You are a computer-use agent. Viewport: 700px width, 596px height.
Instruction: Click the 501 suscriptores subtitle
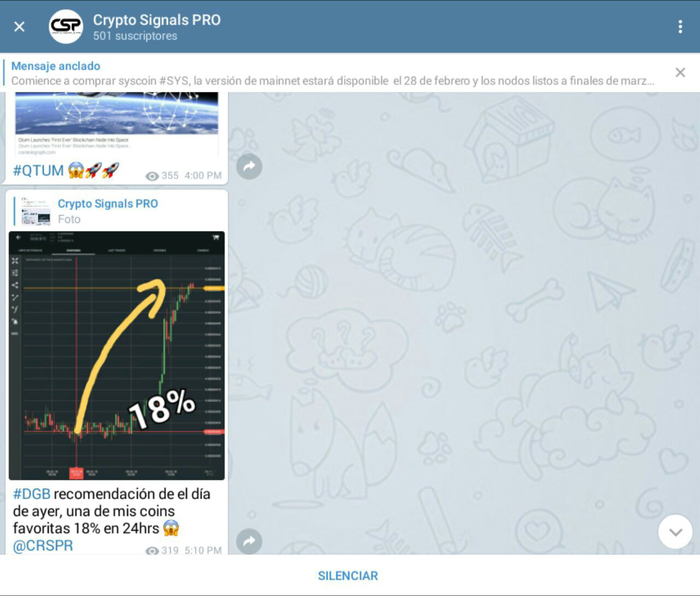pyautogui.click(x=135, y=36)
